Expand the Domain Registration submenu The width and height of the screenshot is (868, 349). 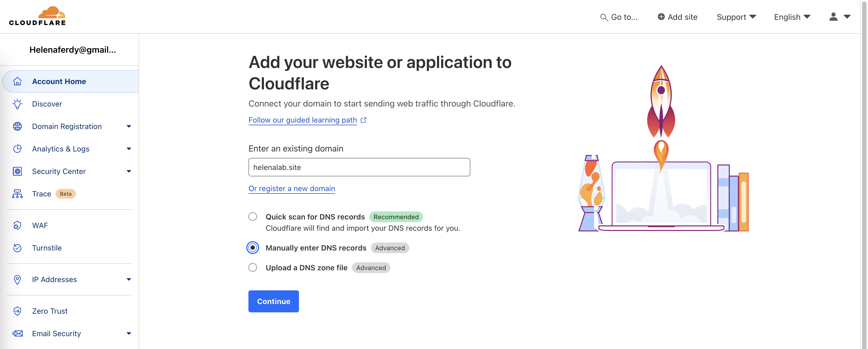(x=129, y=126)
